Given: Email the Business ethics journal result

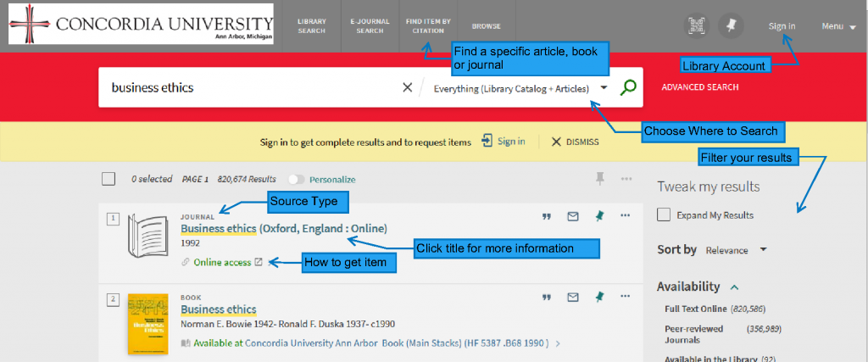Looking at the screenshot, I should 573,216.
